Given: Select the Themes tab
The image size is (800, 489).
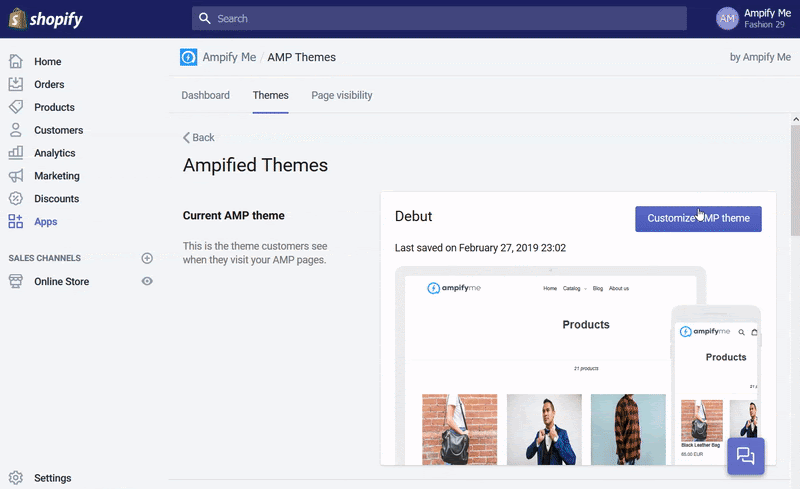Looking at the screenshot, I should [x=270, y=95].
